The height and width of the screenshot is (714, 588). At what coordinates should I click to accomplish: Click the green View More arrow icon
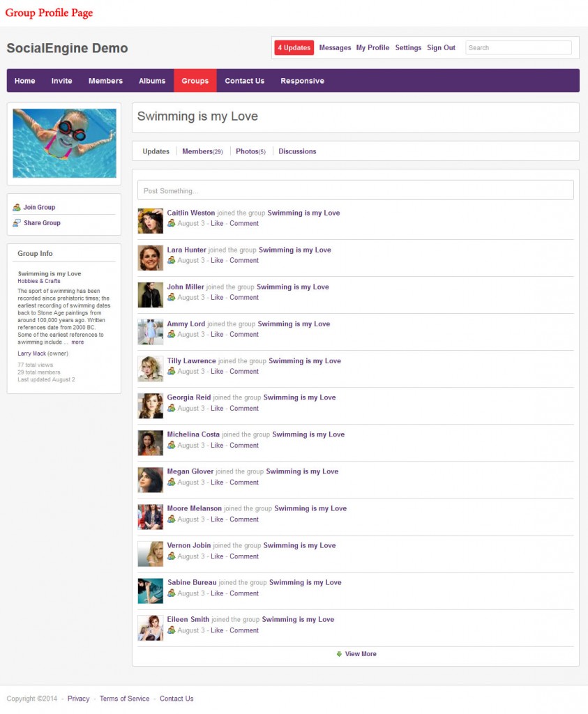pyautogui.click(x=338, y=654)
